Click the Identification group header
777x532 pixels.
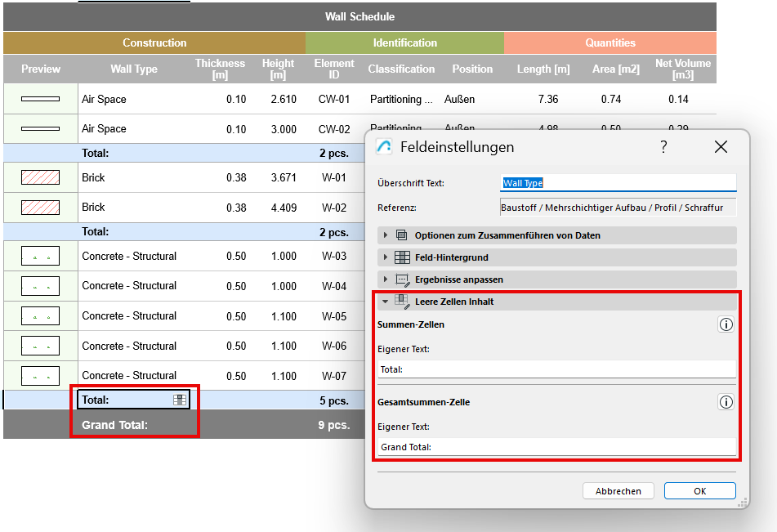405,42
